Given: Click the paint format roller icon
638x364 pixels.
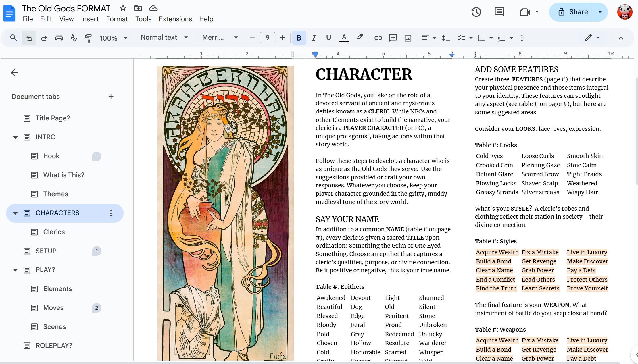Looking at the screenshot, I should [88, 38].
